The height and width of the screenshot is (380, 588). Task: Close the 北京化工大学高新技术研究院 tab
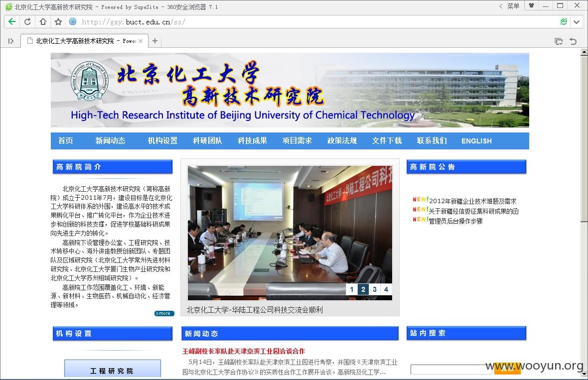141,41
